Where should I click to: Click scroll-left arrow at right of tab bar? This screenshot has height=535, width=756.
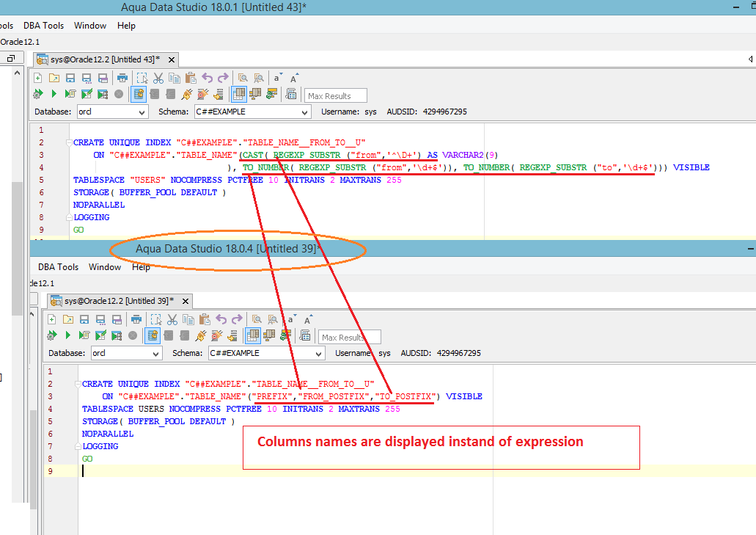[751, 59]
